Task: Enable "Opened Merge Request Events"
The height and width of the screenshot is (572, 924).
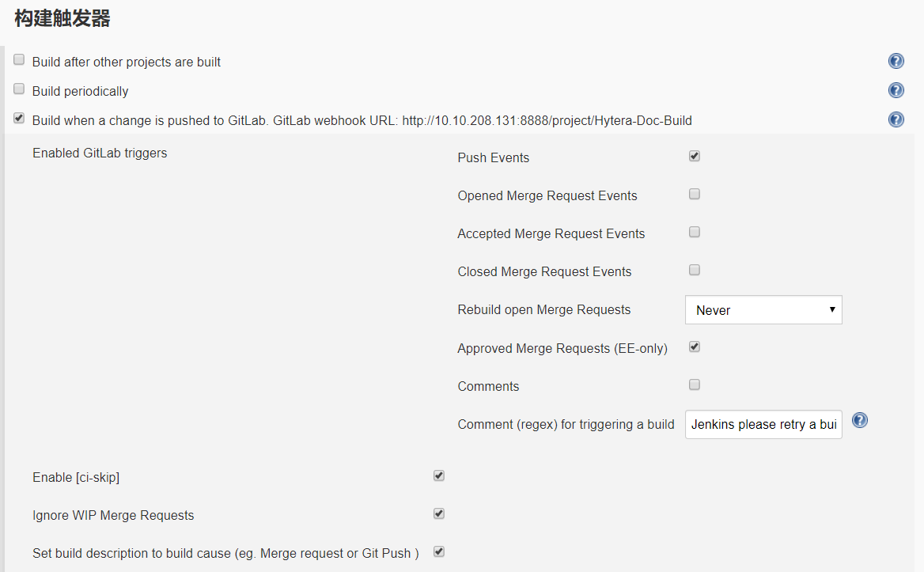Action: pos(694,194)
